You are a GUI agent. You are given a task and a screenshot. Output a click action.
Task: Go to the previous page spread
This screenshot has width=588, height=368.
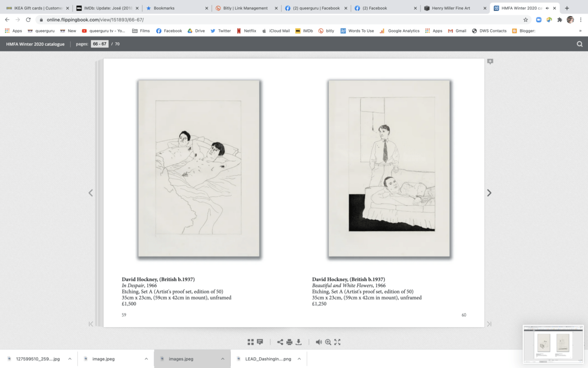tap(91, 193)
